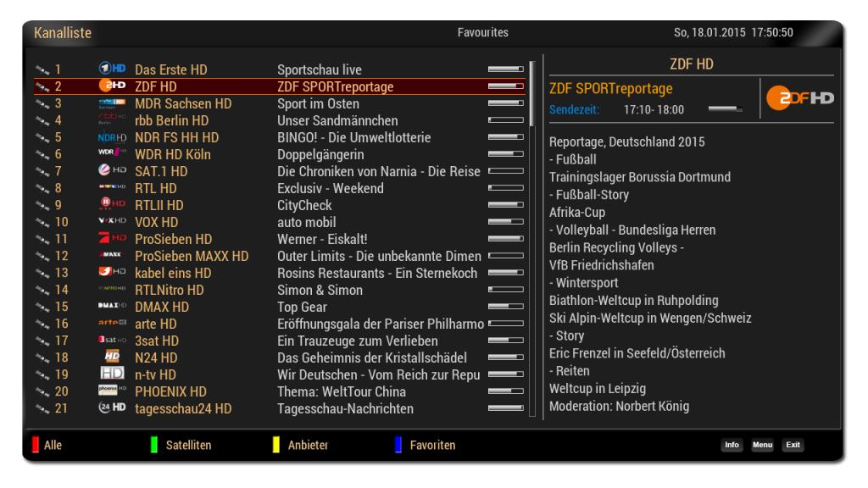Open the Menu button
Screen dimensions: 868x488
pyautogui.click(x=762, y=445)
